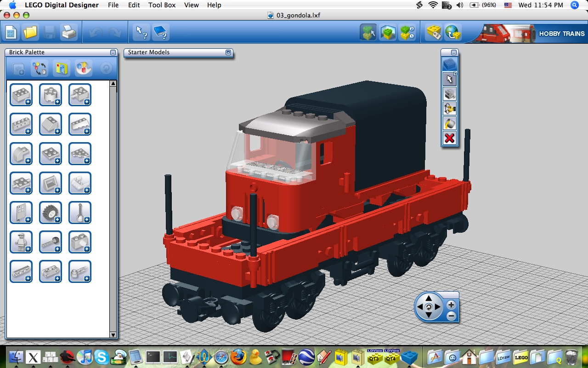Open the Technic beam category

click(x=21, y=271)
